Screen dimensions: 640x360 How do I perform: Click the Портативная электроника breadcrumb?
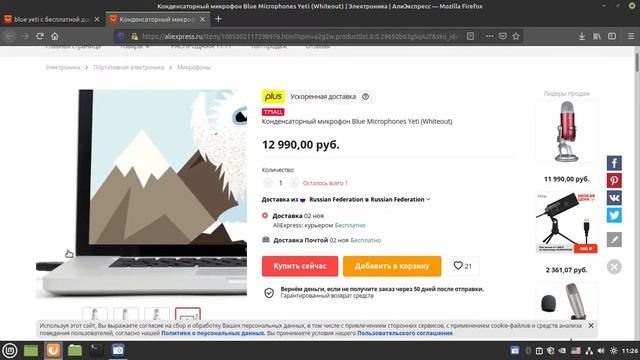129,67
